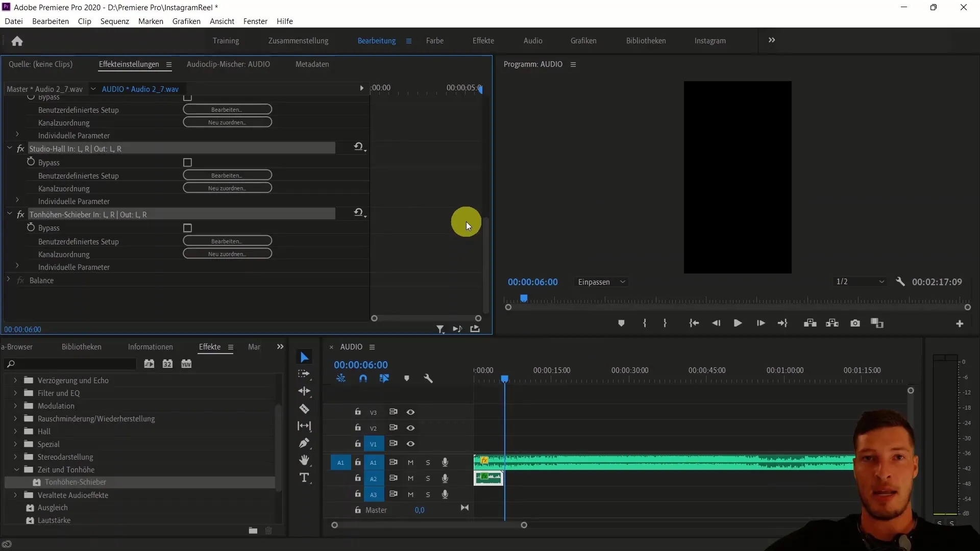Mark in point in program monitor
Screen dimensions: 980x551
(x=645, y=323)
